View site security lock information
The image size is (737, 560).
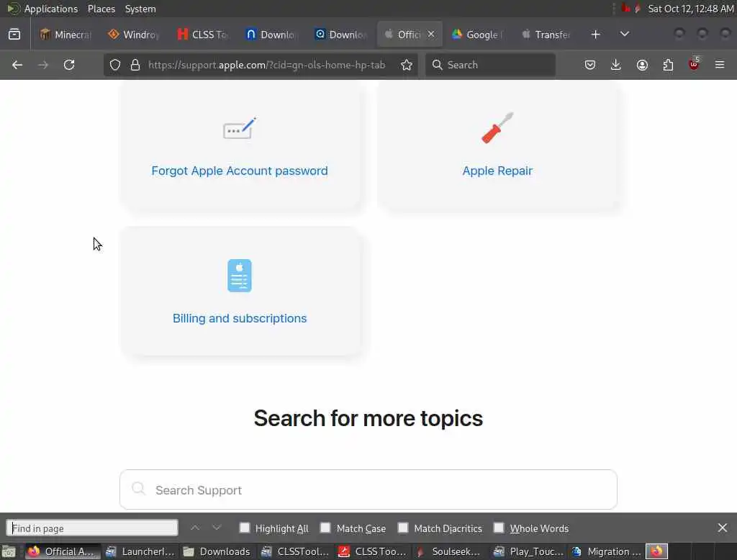click(135, 65)
